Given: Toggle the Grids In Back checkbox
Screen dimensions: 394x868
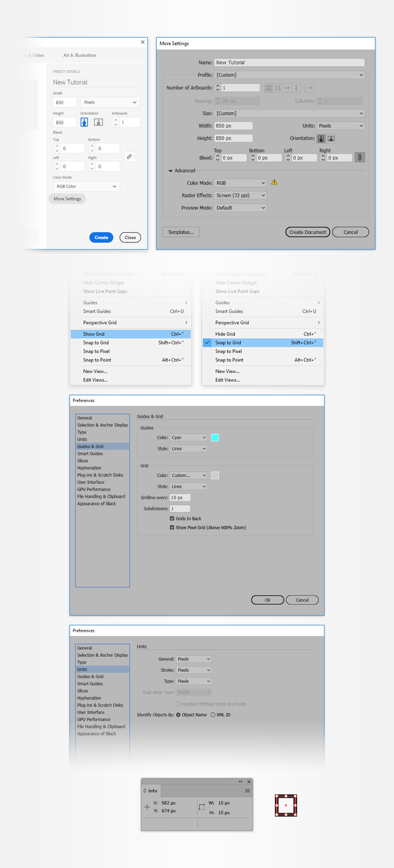Looking at the screenshot, I should (172, 519).
